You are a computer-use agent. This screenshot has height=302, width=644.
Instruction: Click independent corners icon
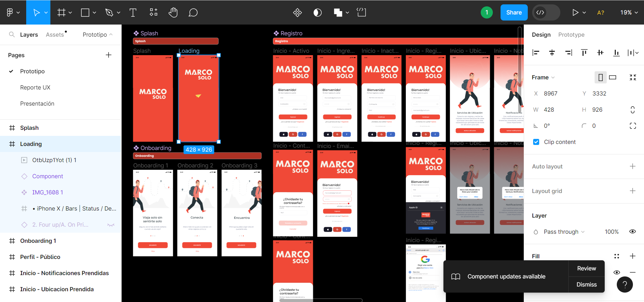[633, 126]
